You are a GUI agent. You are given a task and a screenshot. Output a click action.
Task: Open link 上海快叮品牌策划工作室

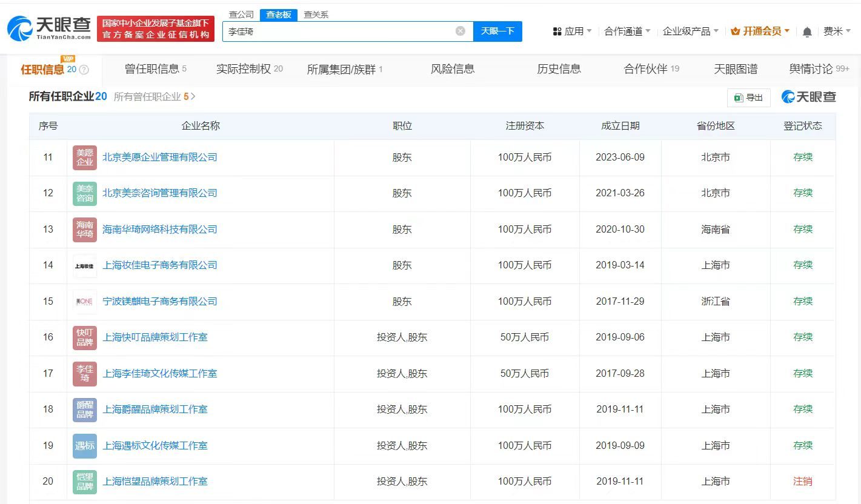(155, 337)
